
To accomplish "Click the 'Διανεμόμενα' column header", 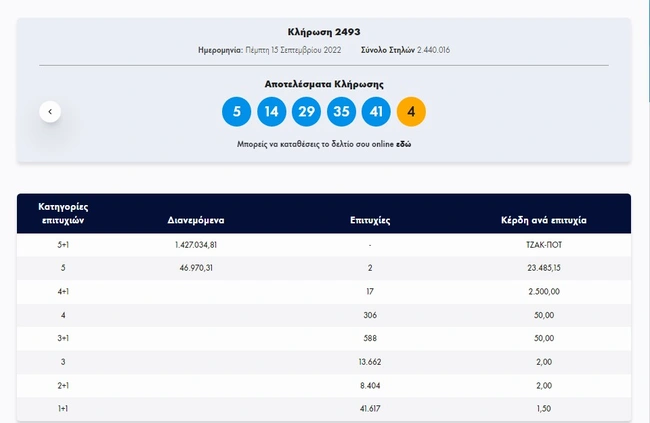I will (196, 218).
